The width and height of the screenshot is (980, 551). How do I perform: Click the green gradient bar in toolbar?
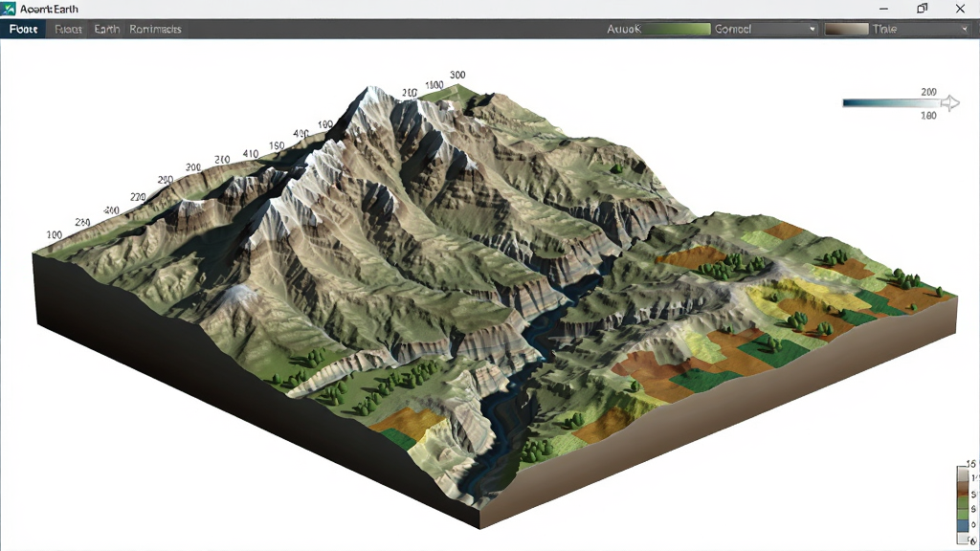click(x=677, y=29)
